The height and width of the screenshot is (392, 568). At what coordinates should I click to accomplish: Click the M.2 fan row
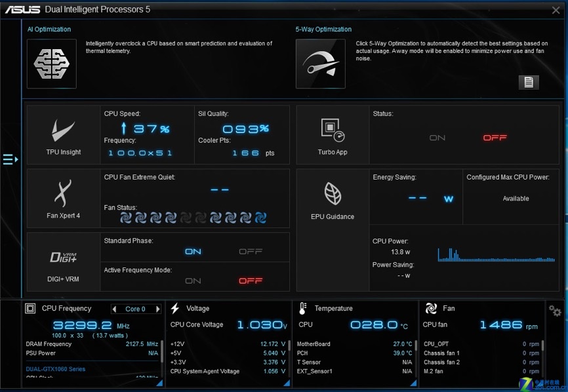pyautogui.click(x=481, y=371)
